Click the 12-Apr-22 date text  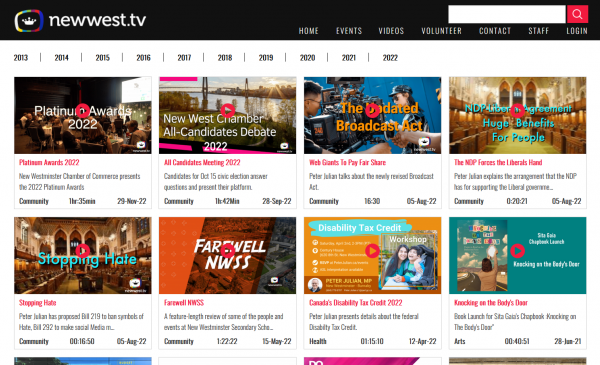pyautogui.click(x=422, y=341)
